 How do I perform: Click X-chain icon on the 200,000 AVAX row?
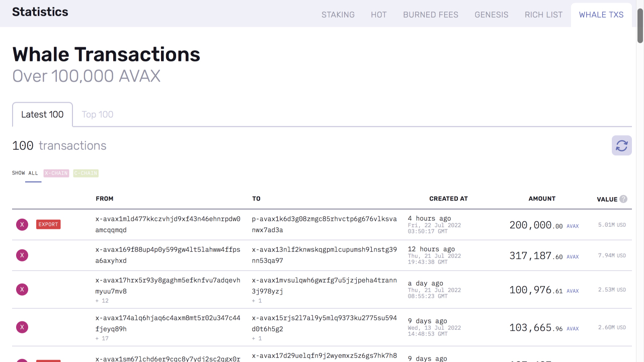(22, 225)
